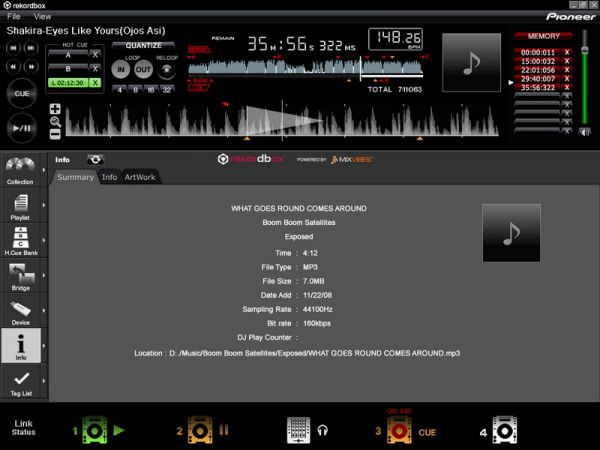Viewport: 600px width, 450px height.
Task: Delete memory cue 35:56:322
Action: click(567, 88)
